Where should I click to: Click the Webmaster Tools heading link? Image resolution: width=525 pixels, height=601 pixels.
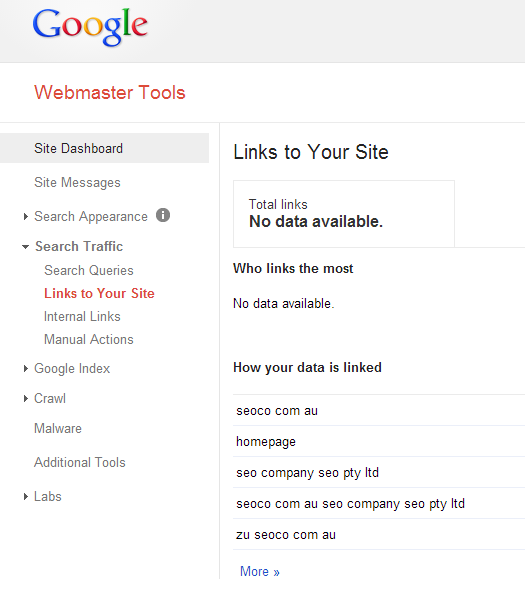click(110, 93)
